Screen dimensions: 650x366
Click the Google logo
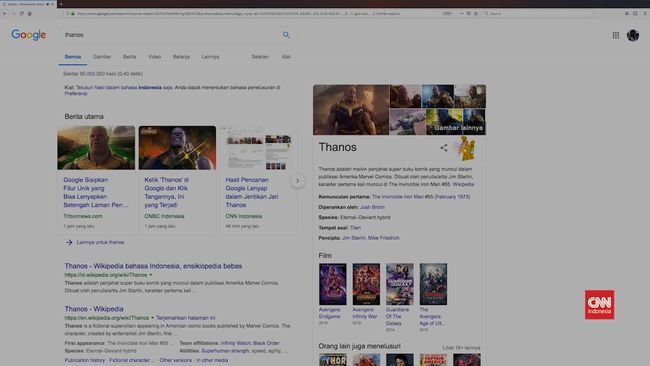(29, 35)
